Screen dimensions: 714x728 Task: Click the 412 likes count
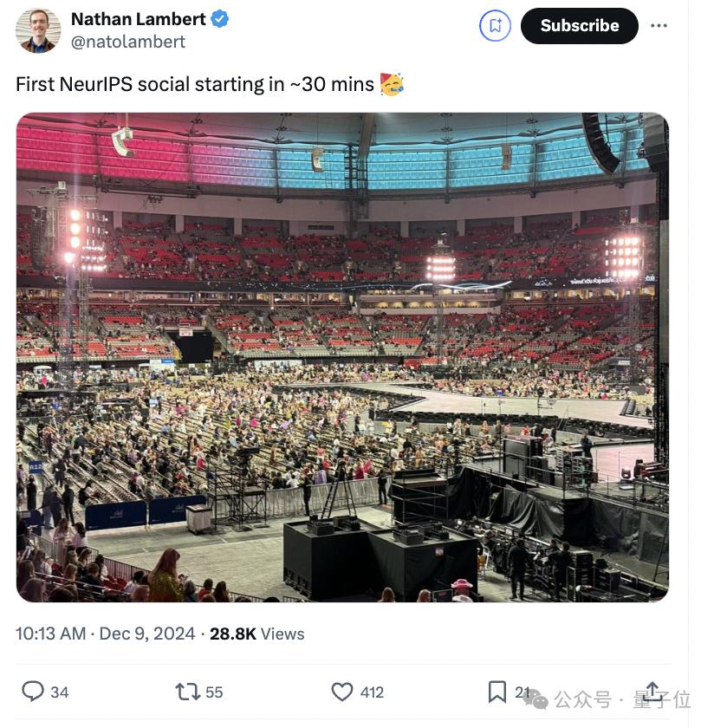(x=372, y=692)
